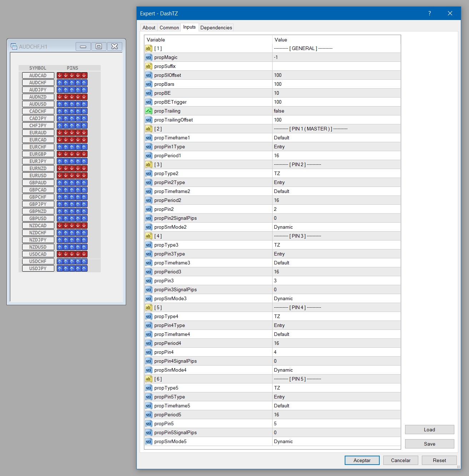Edit the propTrailingOffset value 100
Screen dimensions: 469x476
point(336,120)
